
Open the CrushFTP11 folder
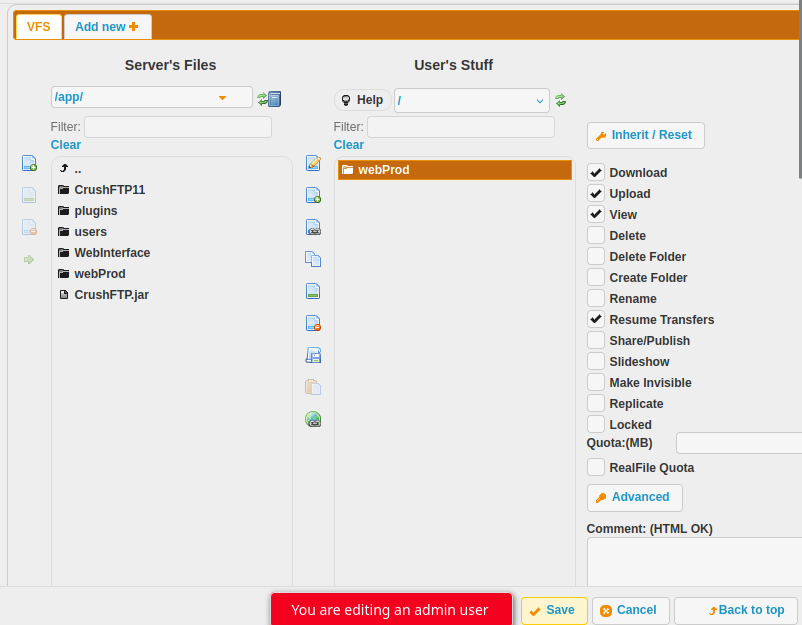[109, 190]
